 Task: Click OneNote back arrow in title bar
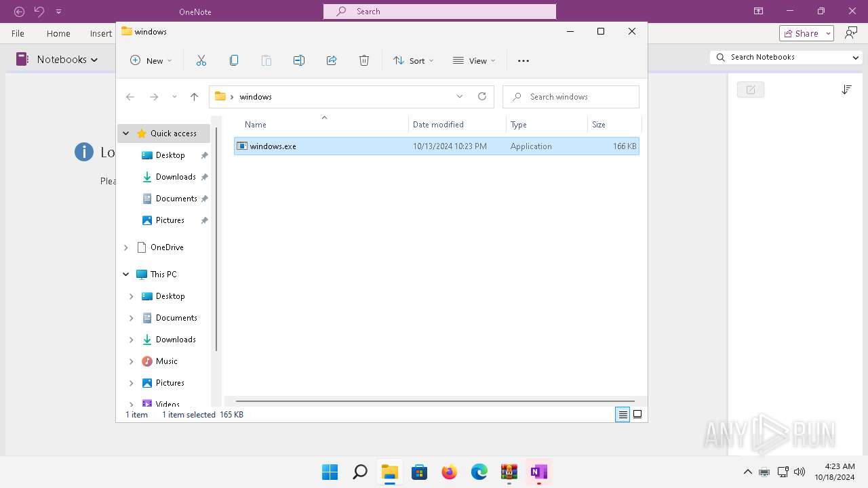[x=20, y=12]
